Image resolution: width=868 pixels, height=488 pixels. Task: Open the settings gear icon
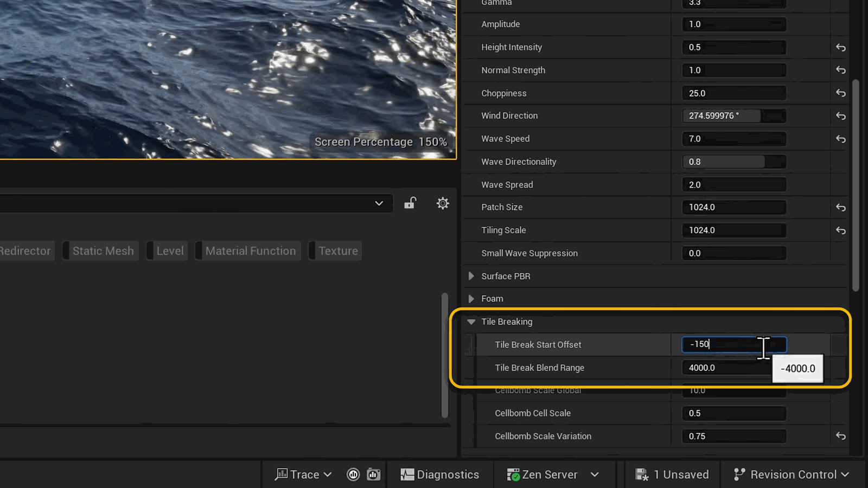(x=443, y=203)
